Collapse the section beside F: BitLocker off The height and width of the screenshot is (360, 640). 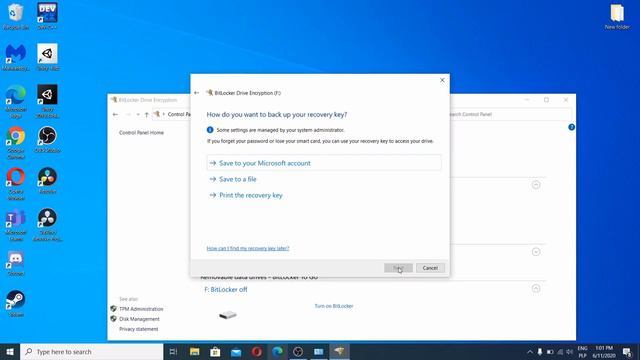(536, 289)
